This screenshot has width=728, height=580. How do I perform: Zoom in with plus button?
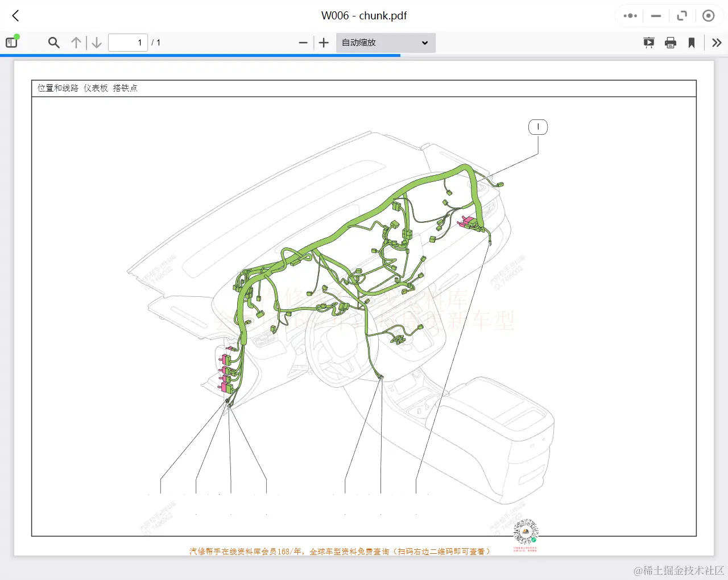coord(324,43)
